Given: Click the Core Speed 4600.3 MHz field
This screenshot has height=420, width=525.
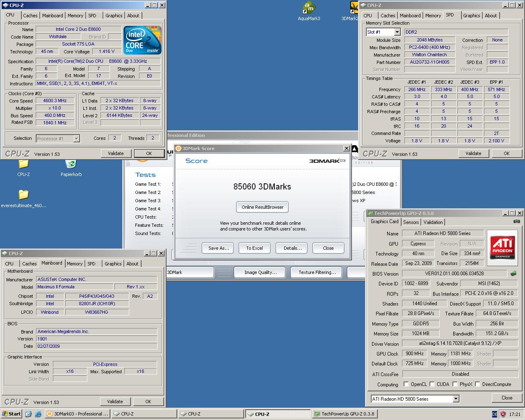Looking at the screenshot, I should (x=55, y=100).
